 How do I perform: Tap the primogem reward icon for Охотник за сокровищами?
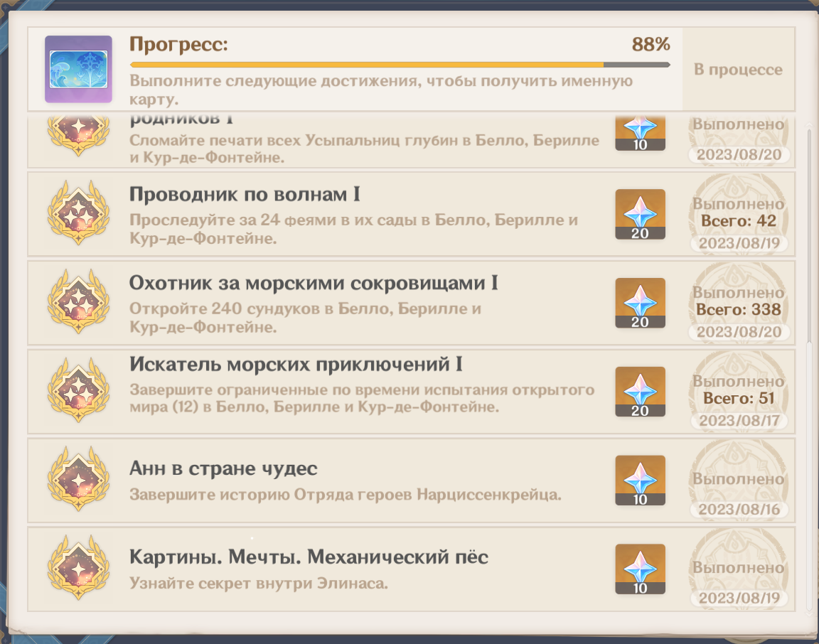tap(640, 303)
